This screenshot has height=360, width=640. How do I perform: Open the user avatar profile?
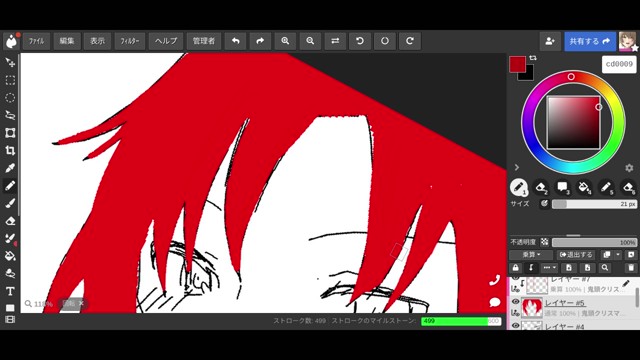627,41
